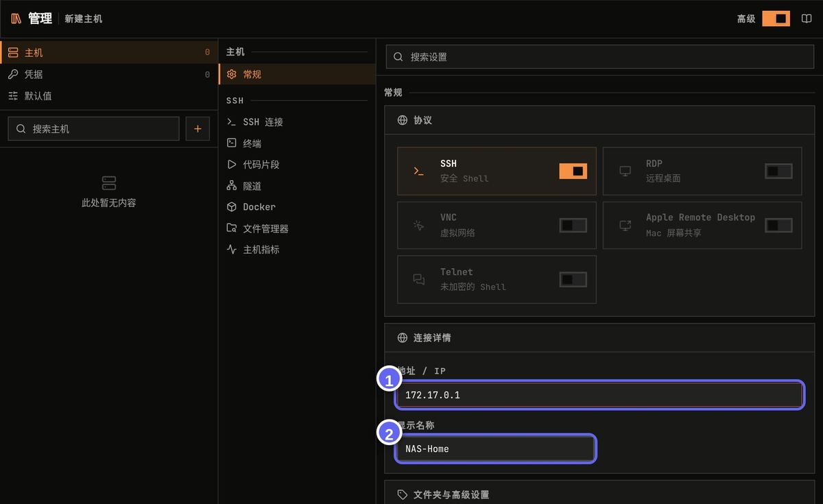Enable the Telnet protocol toggle
The image size is (823, 504).
tap(573, 279)
